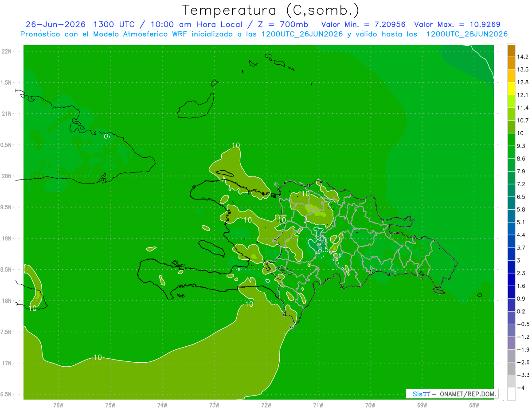Click the "12.8" legend value
Screen dimensions: 532x411
[523, 82]
